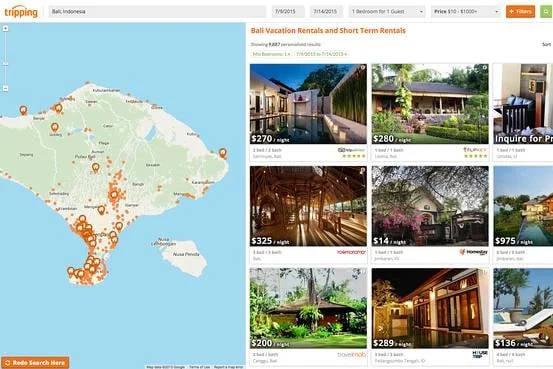The width and height of the screenshot is (553, 369).
Task: Click the Nusa Penida map label
Action: (x=186, y=254)
